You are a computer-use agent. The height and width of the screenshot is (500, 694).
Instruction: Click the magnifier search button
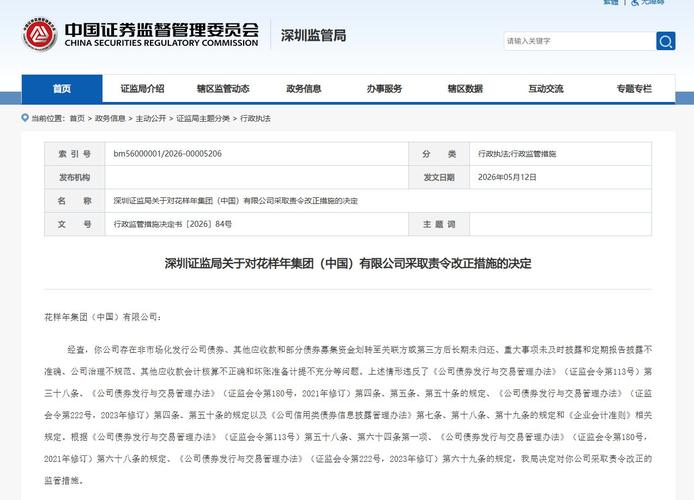[x=666, y=41]
